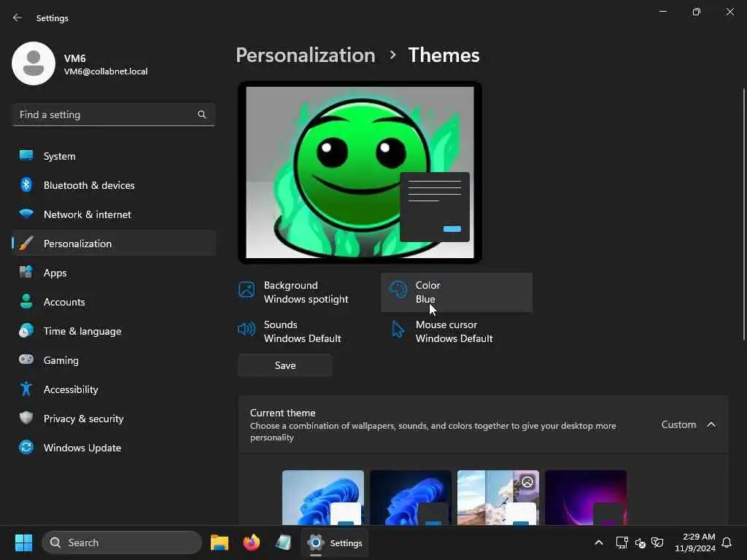This screenshot has width=747, height=560.
Task: Open the clock showing 2:29 AM
Action: [695, 542]
